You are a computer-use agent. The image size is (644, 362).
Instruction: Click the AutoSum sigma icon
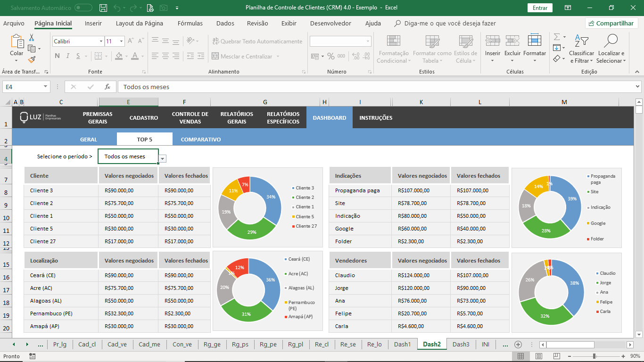[557, 37]
